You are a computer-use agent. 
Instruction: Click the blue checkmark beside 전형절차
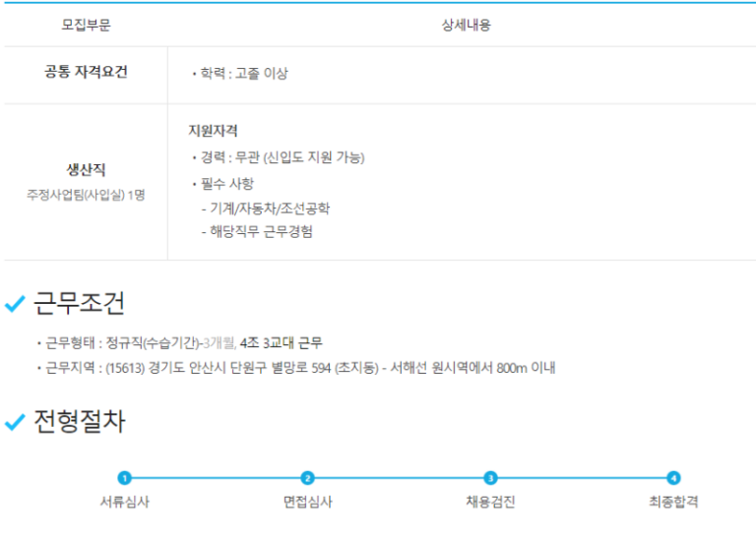click(15, 423)
